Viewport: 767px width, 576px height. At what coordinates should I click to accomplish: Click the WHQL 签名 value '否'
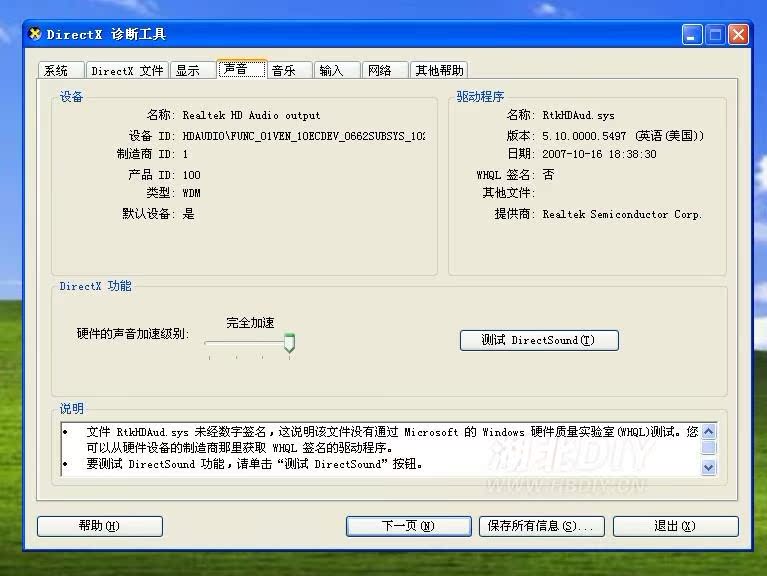pyautogui.click(x=548, y=175)
